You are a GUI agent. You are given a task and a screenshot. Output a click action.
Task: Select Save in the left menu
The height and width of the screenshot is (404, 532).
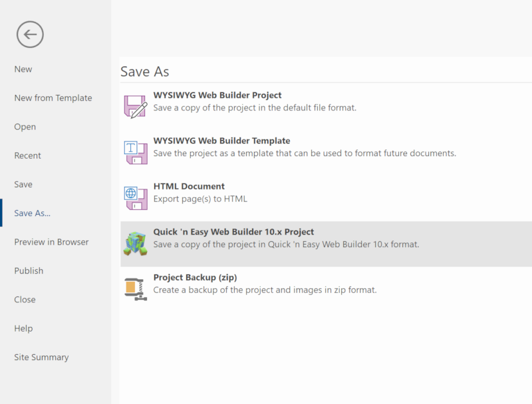point(23,184)
